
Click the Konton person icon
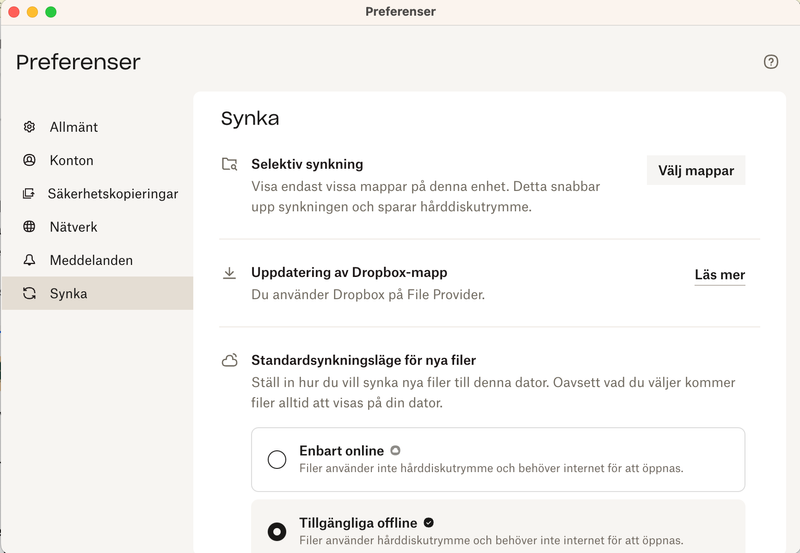click(x=30, y=160)
